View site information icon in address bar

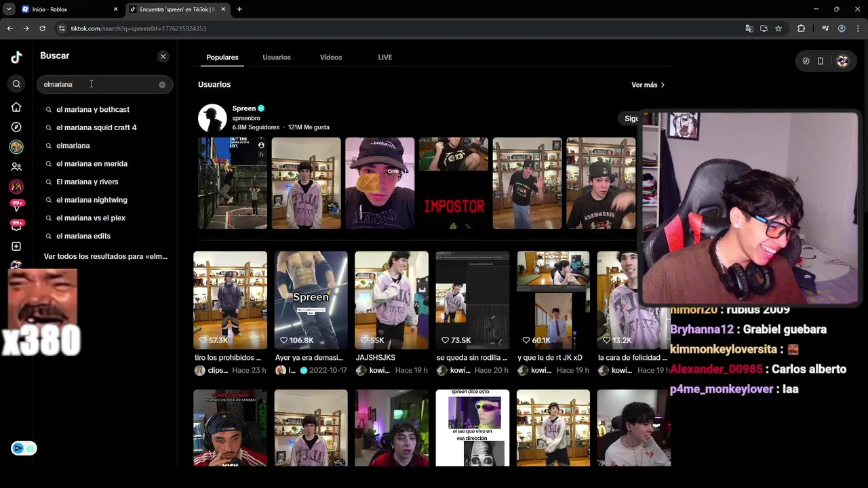click(x=62, y=28)
